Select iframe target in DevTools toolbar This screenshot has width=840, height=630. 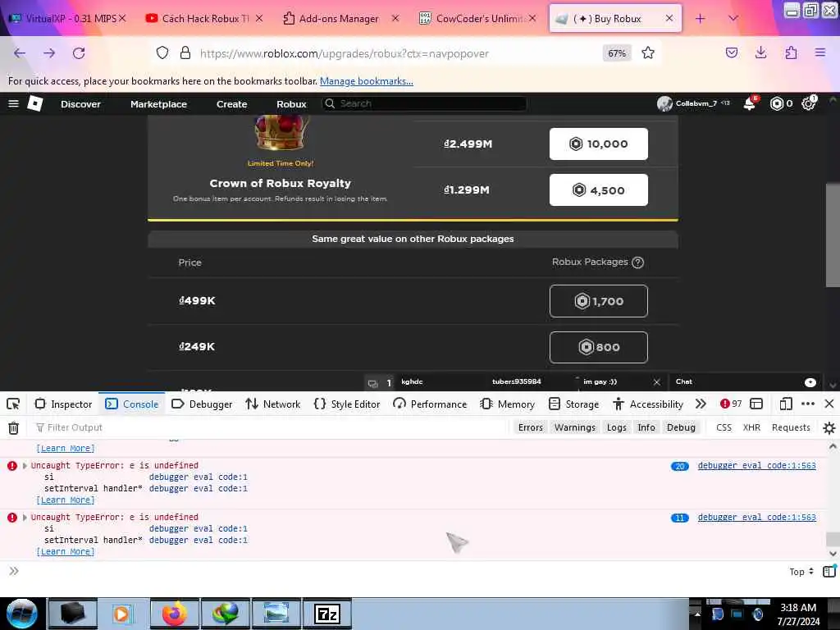point(756,404)
